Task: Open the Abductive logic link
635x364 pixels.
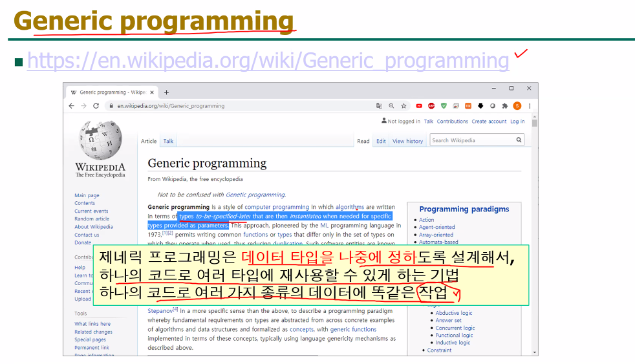Action: click(453, 313)
